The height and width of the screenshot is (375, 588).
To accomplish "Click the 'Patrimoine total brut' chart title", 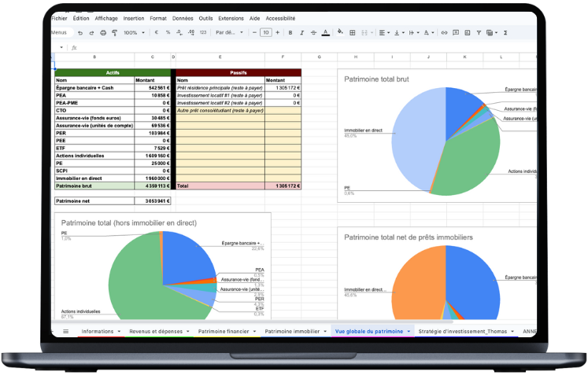I will coord(376,79).
